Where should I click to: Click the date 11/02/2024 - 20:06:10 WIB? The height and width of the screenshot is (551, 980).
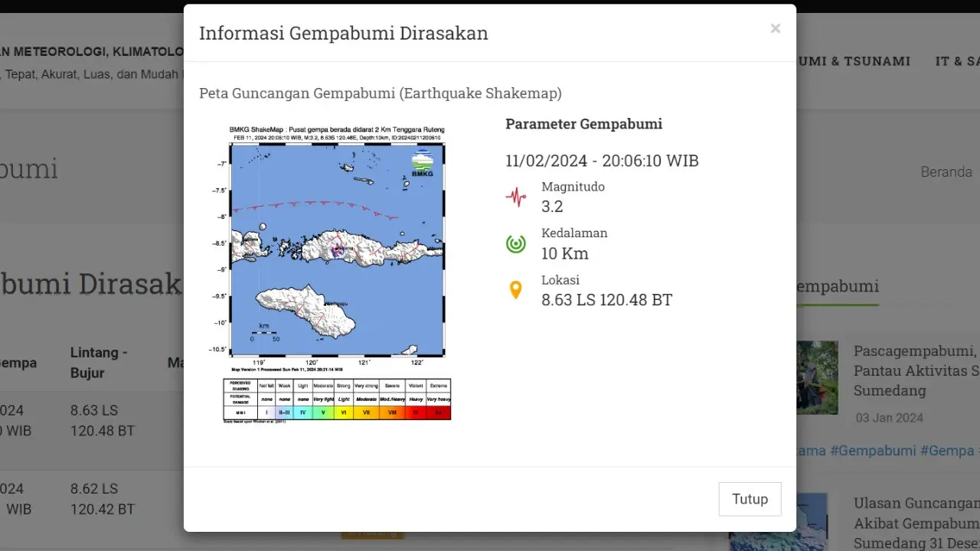click(602, 161)
